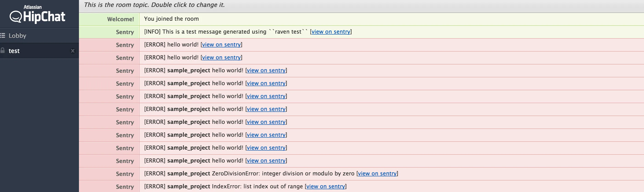Click sample_project in the ZeroDivisionError message
Viewport: 644px width, 192px height.
click(x=188, y=173)
